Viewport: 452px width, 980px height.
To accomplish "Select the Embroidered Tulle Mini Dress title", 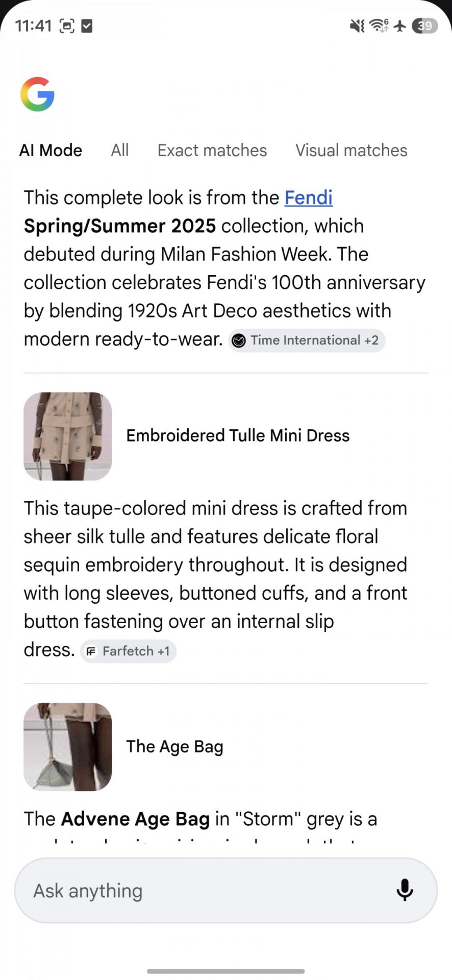I will point(238,435).
